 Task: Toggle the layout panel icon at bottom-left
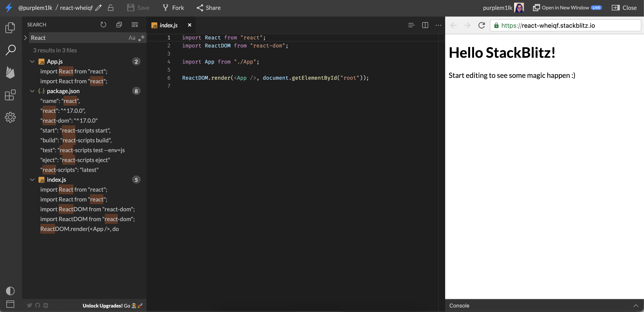(x=10, y=304)
